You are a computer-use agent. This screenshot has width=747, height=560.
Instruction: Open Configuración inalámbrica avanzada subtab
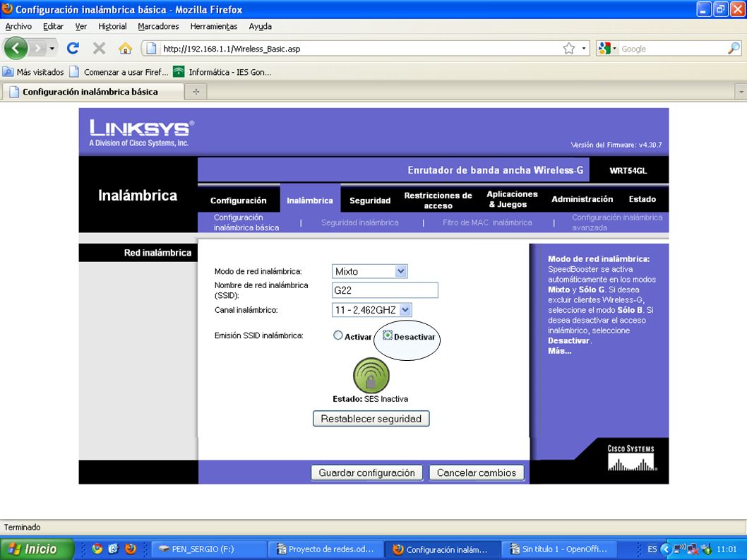coord(617,222)
